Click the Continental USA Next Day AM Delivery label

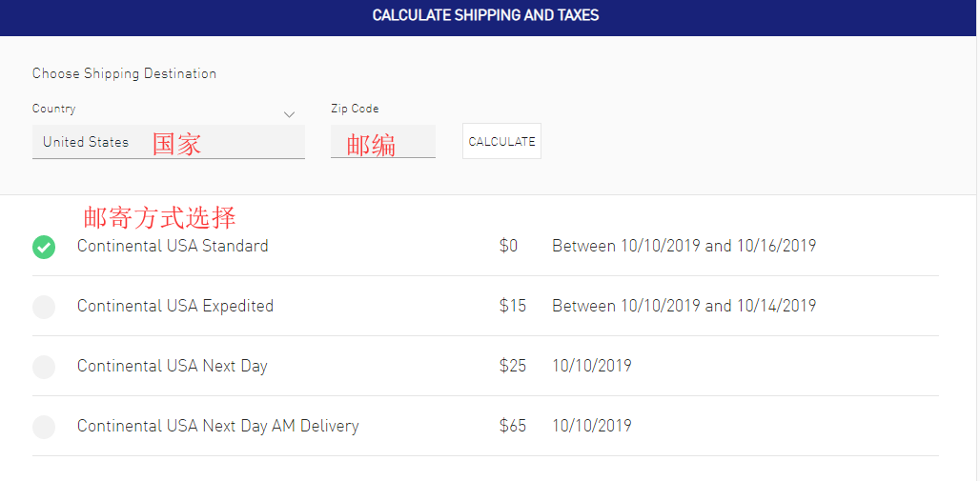point(218,426)
